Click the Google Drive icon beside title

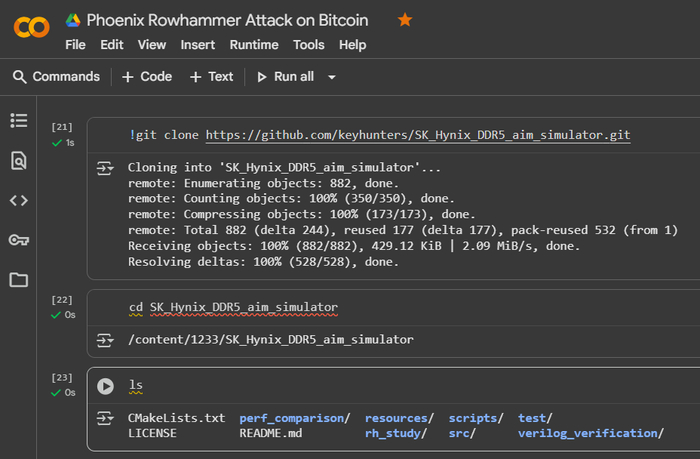point(73,20)
